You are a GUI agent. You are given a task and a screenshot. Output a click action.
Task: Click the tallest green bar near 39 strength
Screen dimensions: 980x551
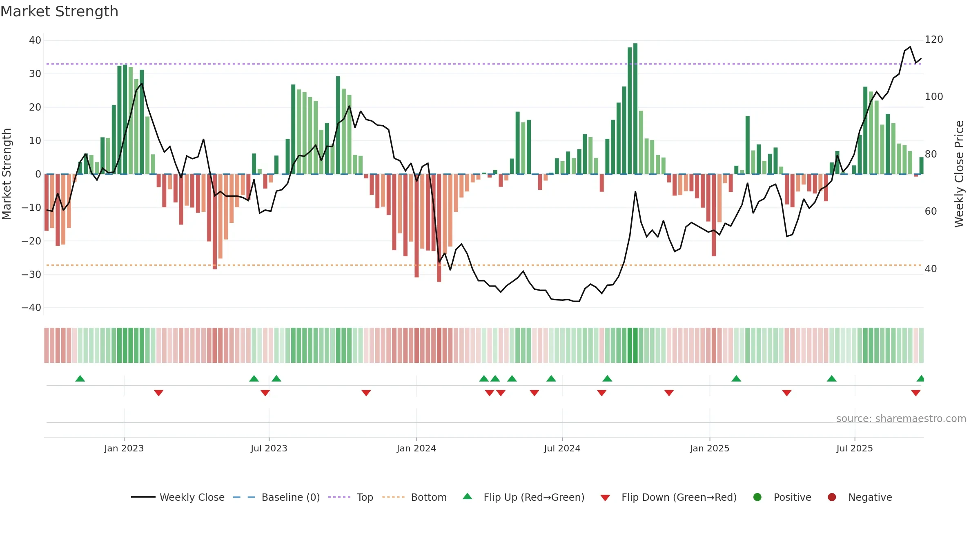[x=635, y=109]
